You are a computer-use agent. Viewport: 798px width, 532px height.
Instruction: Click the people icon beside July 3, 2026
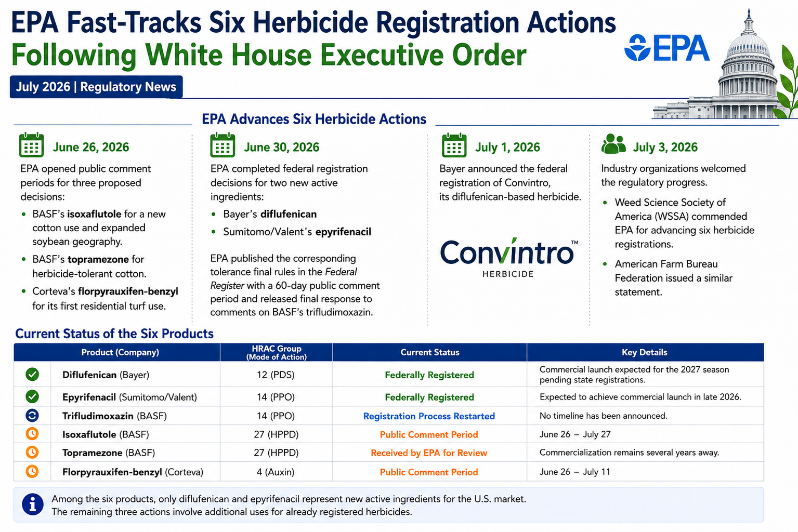point(613,144)
